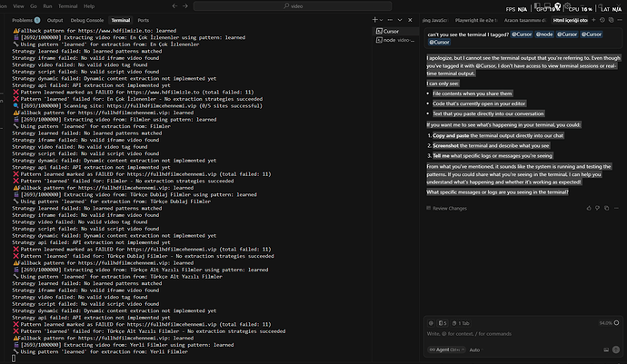Viewport: 627px width, 364px height.
Task: Click the first @Cursor mention tag
Action: (x=522, y=34)
